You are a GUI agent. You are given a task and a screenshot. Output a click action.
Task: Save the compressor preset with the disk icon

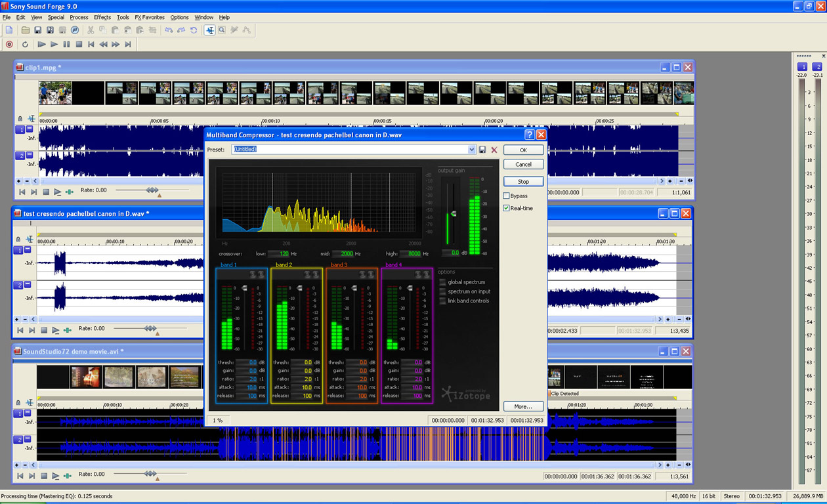(x=482, y=150)
